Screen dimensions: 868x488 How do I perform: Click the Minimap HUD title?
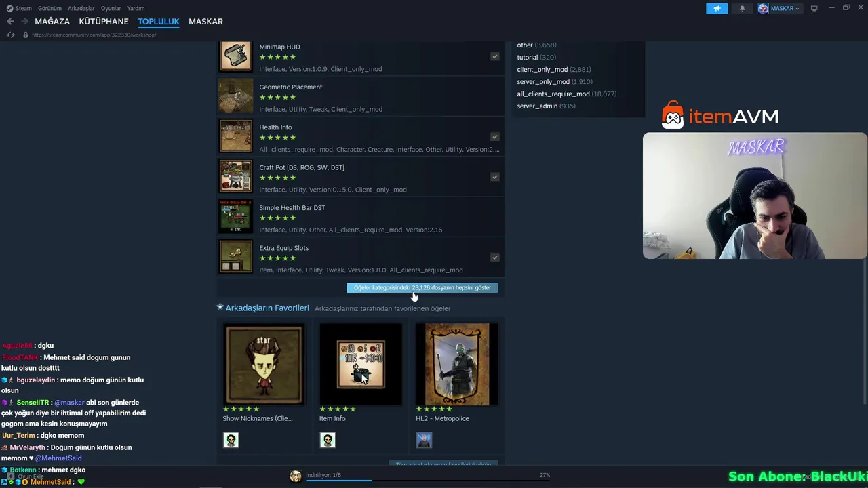[279, 47]
